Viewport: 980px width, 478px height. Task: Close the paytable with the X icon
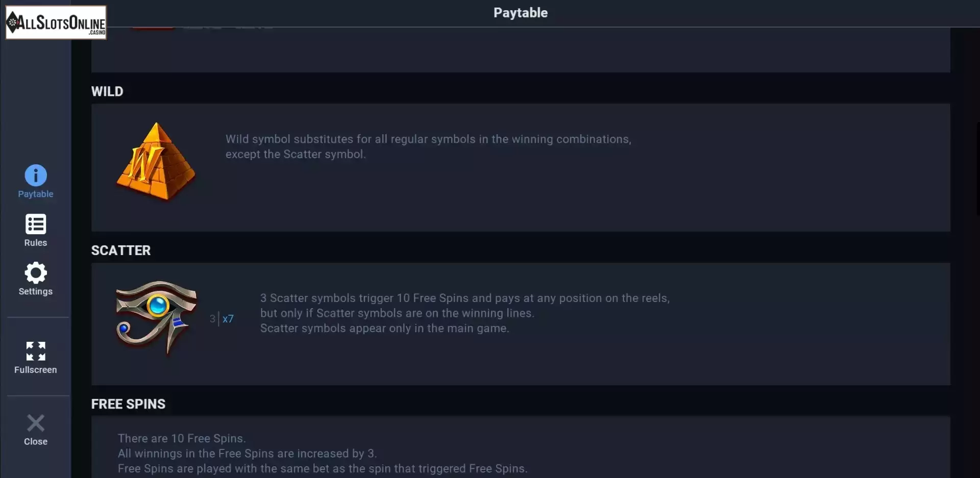pos(36,423)
